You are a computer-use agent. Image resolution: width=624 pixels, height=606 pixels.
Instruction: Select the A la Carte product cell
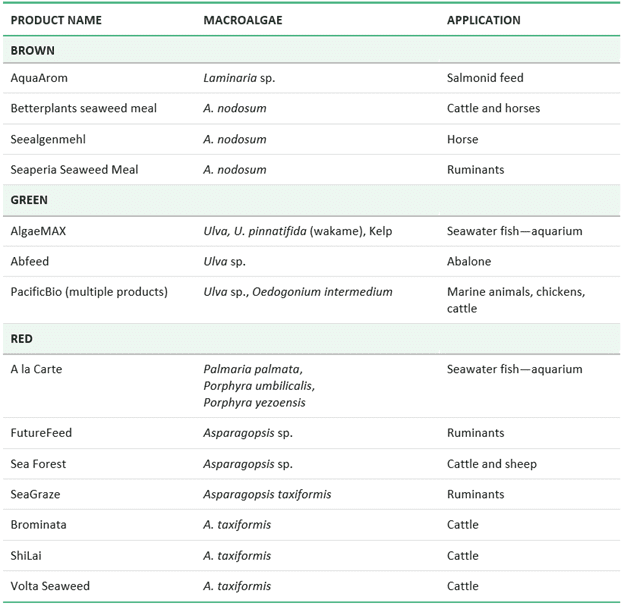tap(36, 369)
